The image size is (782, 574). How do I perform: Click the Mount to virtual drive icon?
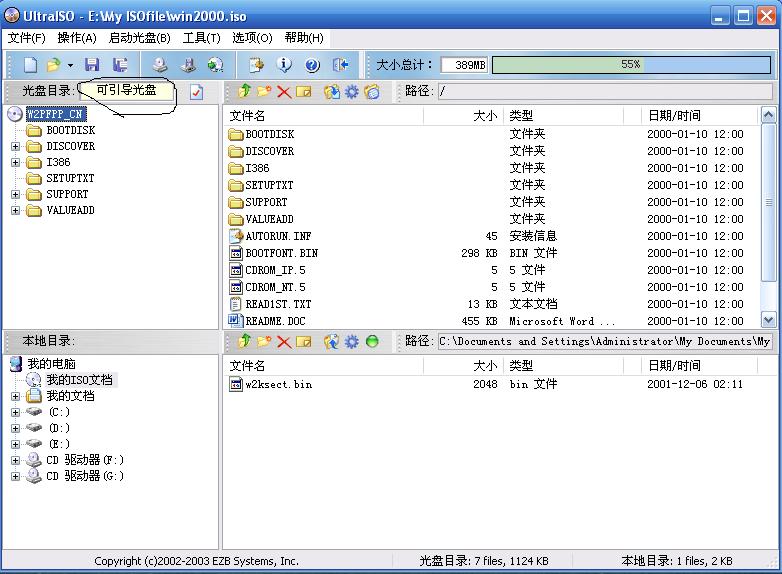pos(215,65)
